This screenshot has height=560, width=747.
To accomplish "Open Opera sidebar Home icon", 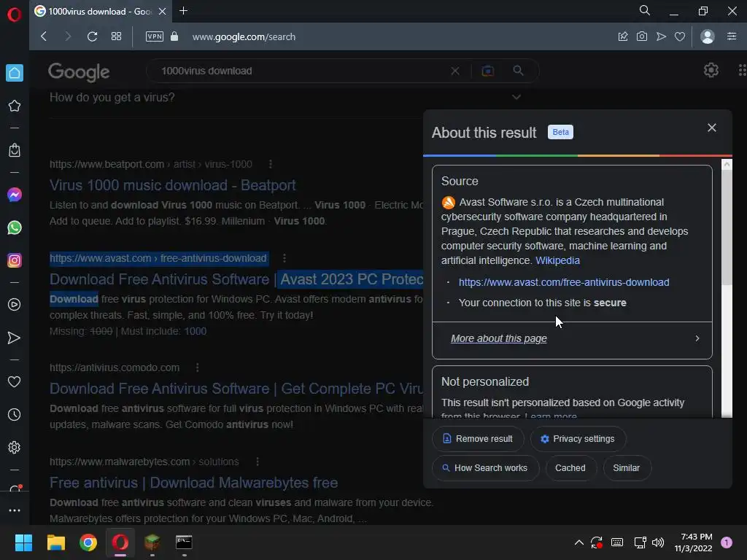I will pos(15,73).
